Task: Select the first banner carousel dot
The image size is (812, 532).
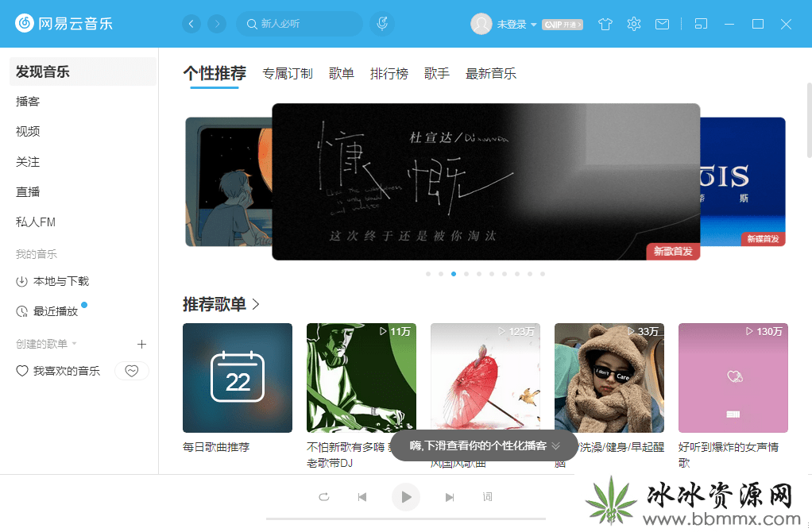Action: point(428,274)
